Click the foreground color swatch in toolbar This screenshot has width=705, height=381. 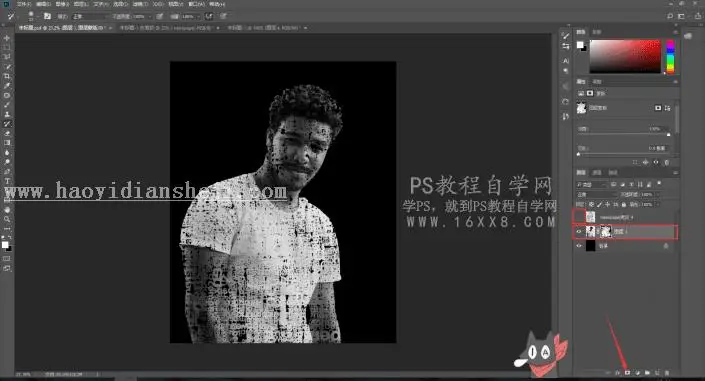pyautogui.click(x=5, y=245)
